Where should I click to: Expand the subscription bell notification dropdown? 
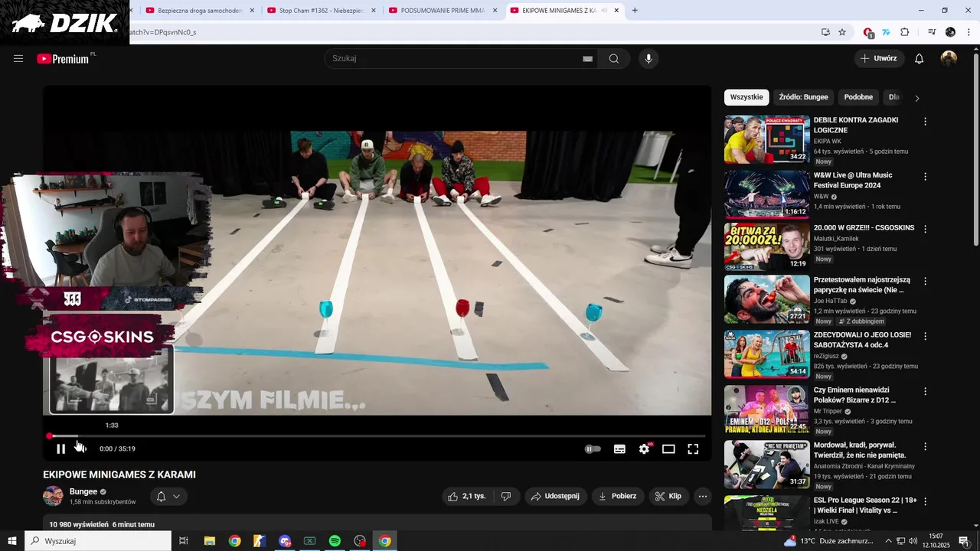pyautogui.click(x=168, y=497)
